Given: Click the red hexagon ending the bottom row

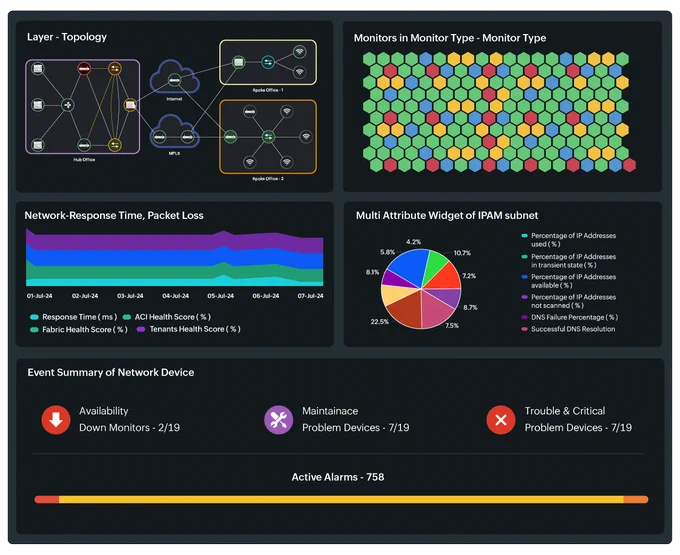Looking at the screenshot, I should click(629, 165).
